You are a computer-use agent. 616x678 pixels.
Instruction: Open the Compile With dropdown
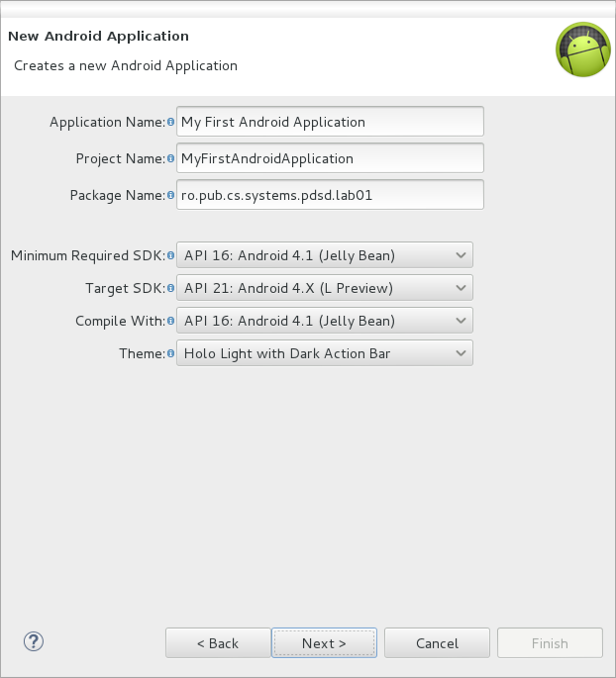click(325, 321)
